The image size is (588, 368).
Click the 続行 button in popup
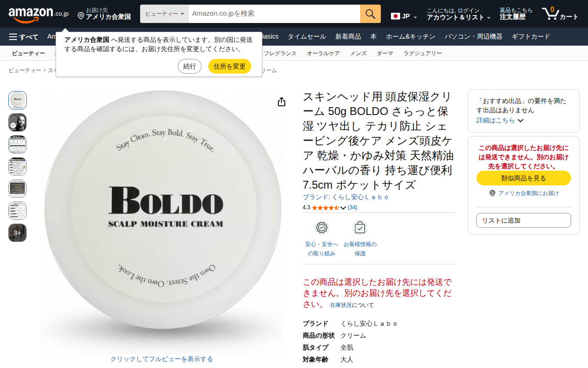[190, 66]
